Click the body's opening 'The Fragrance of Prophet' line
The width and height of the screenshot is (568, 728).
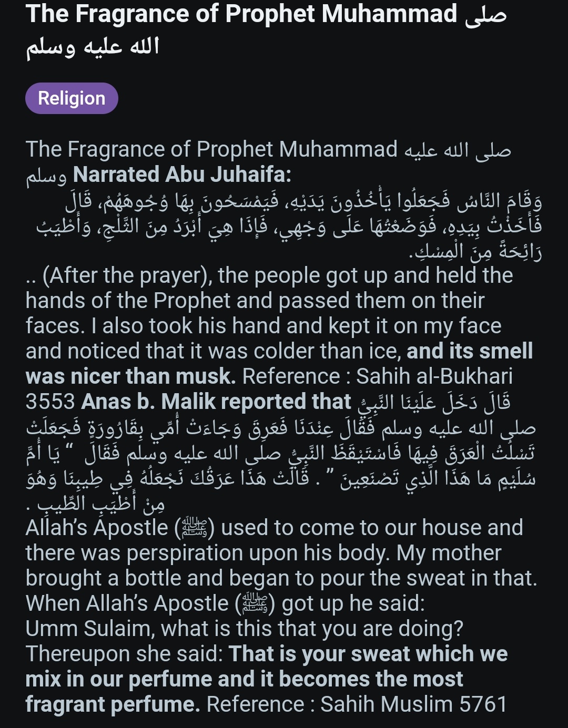[x=211, y=149]
